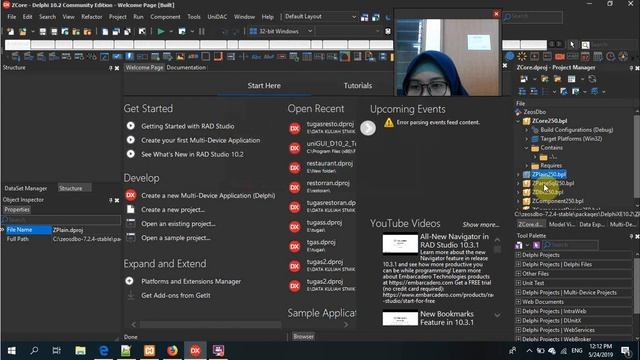The width and height of the screenshot is (640, 360).
Task: Click the Pause toolbar icon
Action: pos(202,31)
